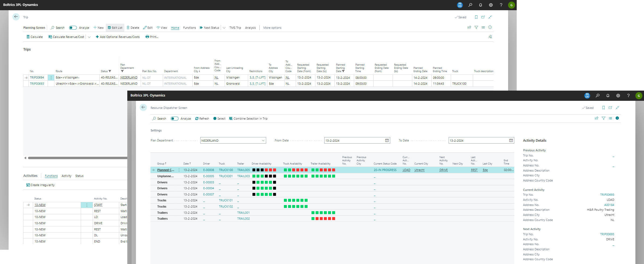Go back from Trip page arrow
Viewport: 644px width, 264px height.
(16, 17)
